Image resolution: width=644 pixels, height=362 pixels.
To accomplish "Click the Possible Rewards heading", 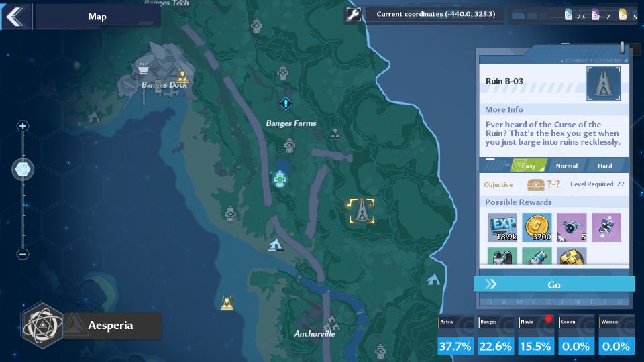I will pyautogui.click(x=519, y=202).
